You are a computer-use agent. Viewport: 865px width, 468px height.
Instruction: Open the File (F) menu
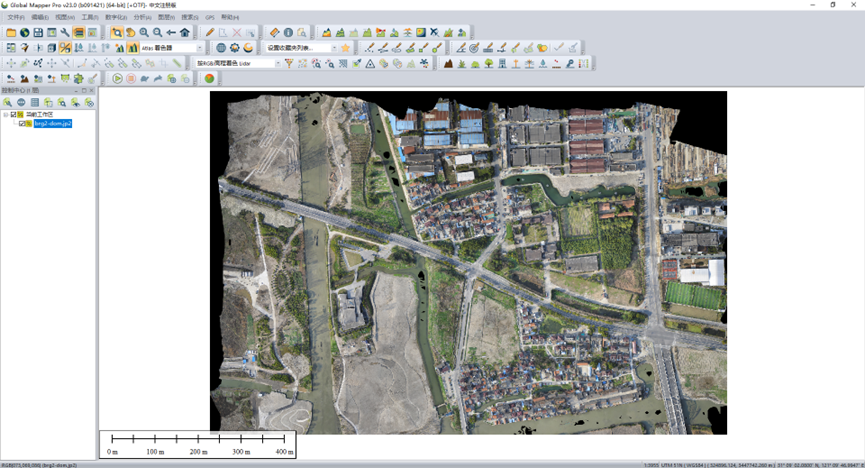point(16,18)
